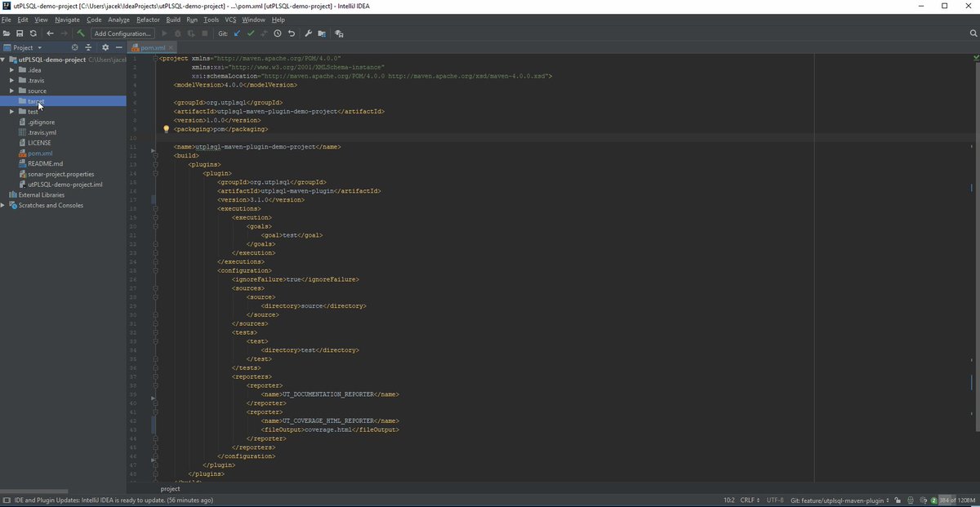This screenshot has height=507, width=980.
Task: Expand the .idea folder arrow
Action: [x=12, y=69]
